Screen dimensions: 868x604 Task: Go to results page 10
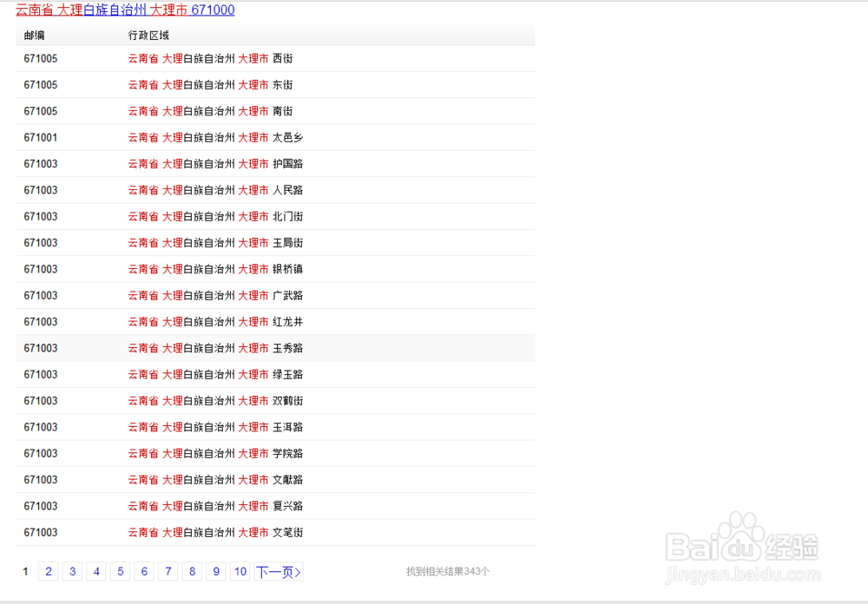click(x=240, y=571)
